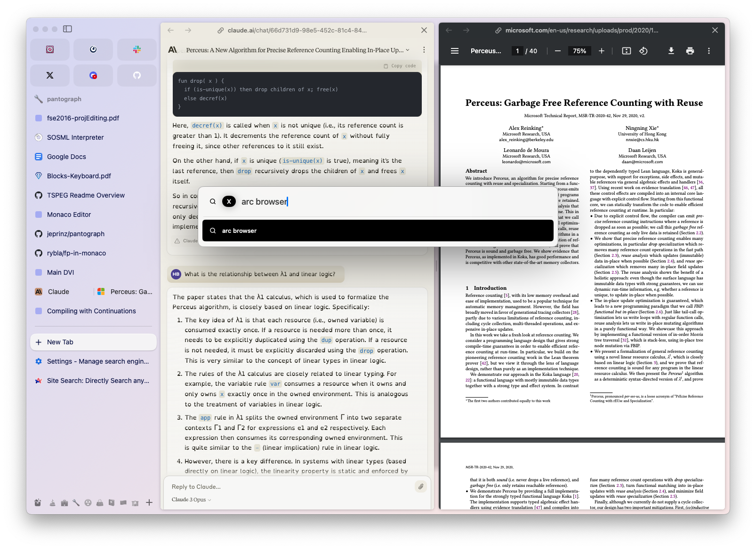Click the plus icon at sidebar bottom
Viewport: 756px width, 549px height.
point(149,502)
